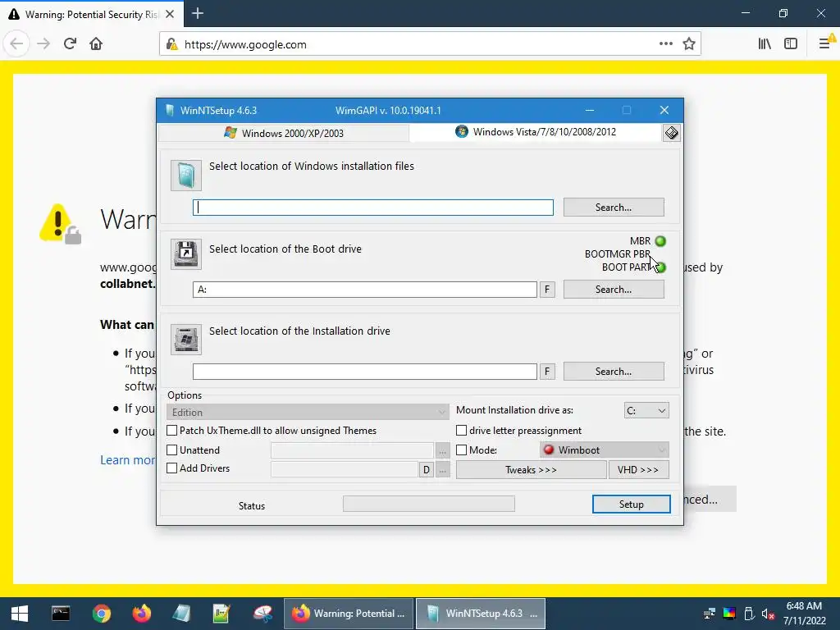Launch Firefox from the pinned taskbar icon
Image resolution: width=840 pixels, height=630 pixels.
(141, 614)
